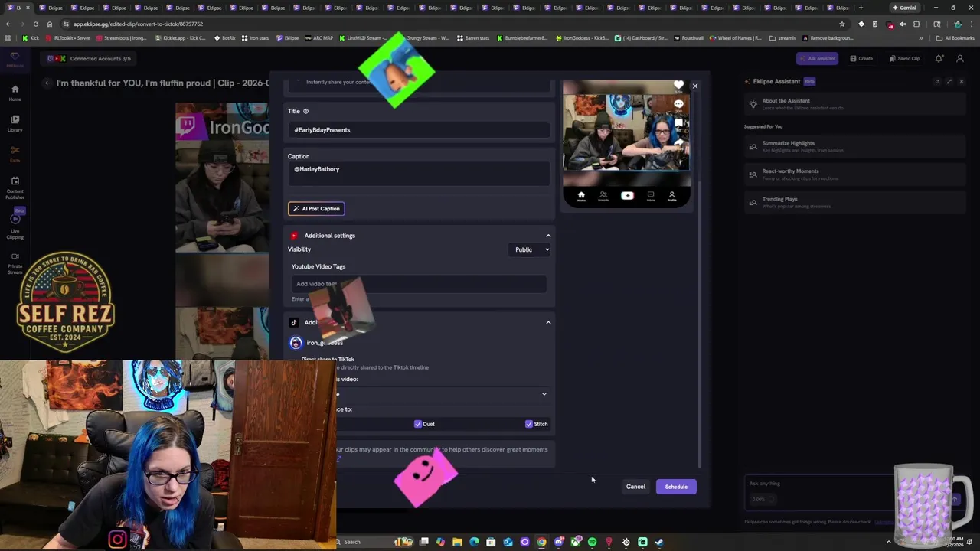
Task: Open the BotRix bookmark
Action: click(224, 37)
